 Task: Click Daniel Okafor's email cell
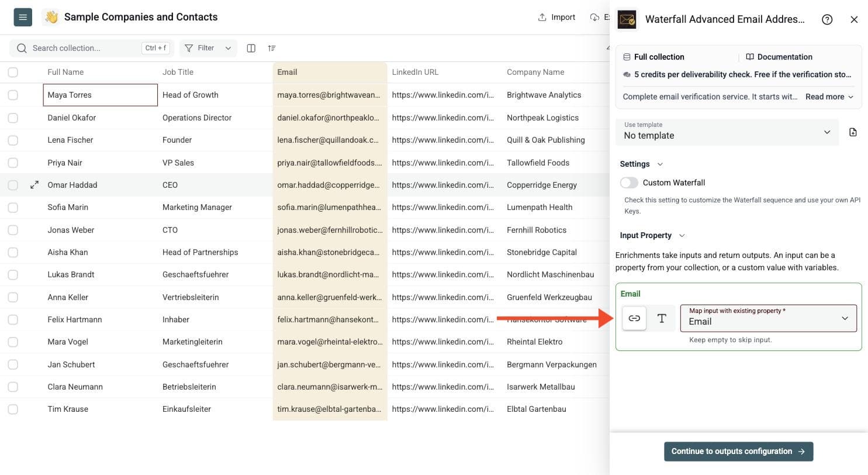pos(330,118)
